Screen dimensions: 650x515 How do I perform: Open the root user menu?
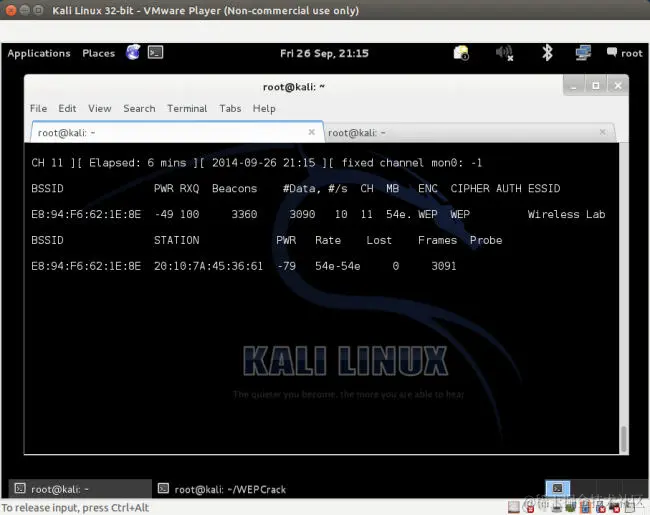[625, 53]
